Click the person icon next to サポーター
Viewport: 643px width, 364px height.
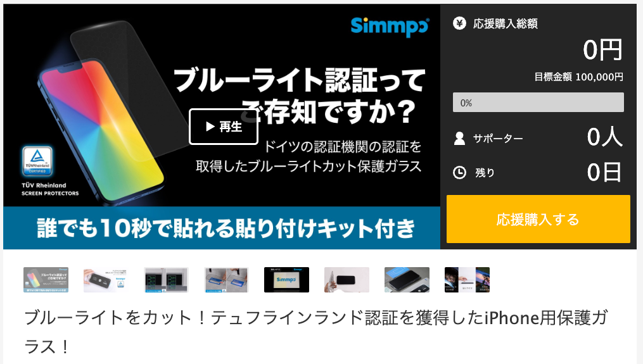click(x=460, y=138)
